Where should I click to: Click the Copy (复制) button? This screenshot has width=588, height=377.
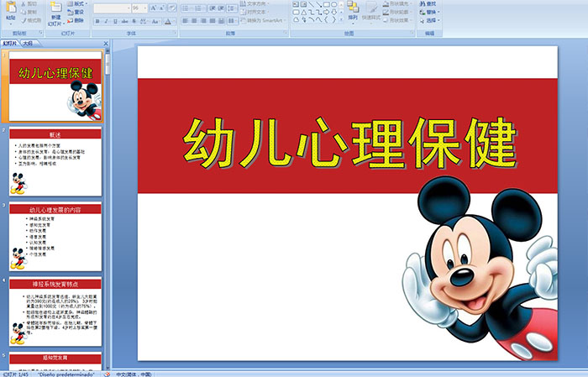pyautogui.click(x=29, y=12)
